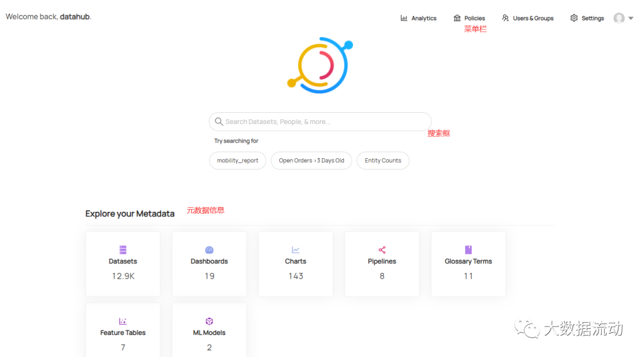Open the Users & Groups menu

[528, 18]
